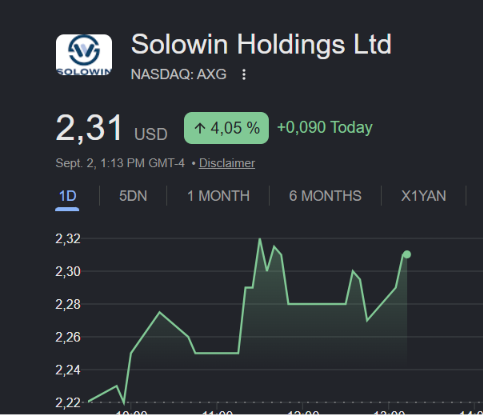Click the 2,26 axis label
The height and width of the screenshot is (415, 483).
click(x=68, y=337)
